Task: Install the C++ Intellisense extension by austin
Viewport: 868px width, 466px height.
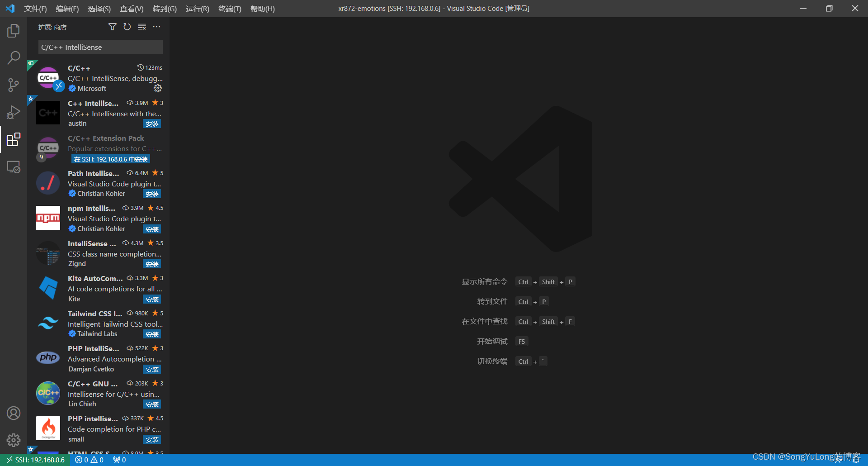Action: (152, 124)
